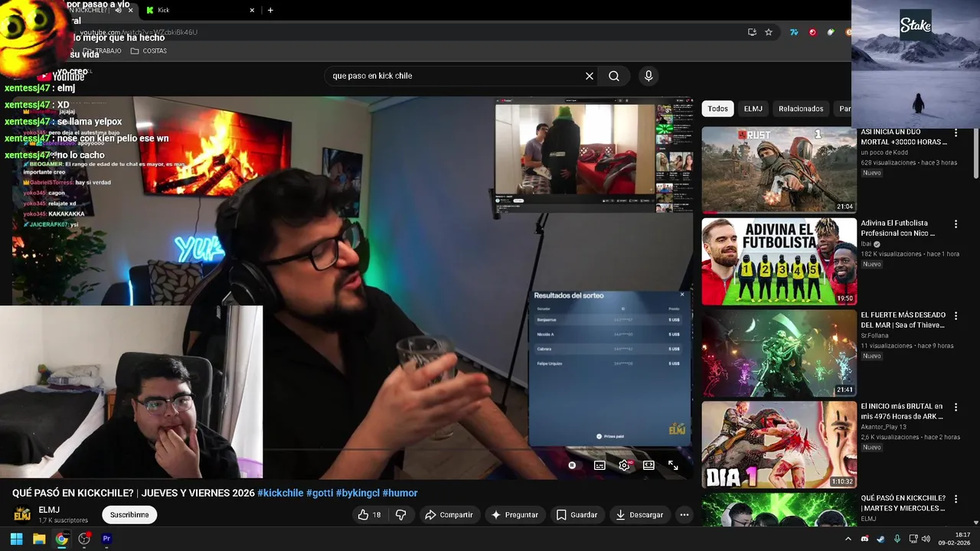
Task: Dislike the video with thumbs down
Action: (400, 515)
